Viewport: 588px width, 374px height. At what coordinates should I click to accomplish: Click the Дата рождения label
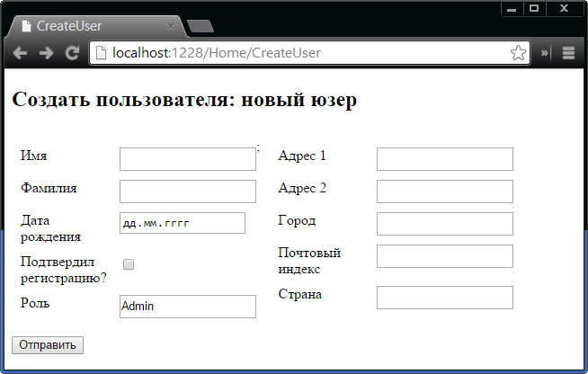50,228
